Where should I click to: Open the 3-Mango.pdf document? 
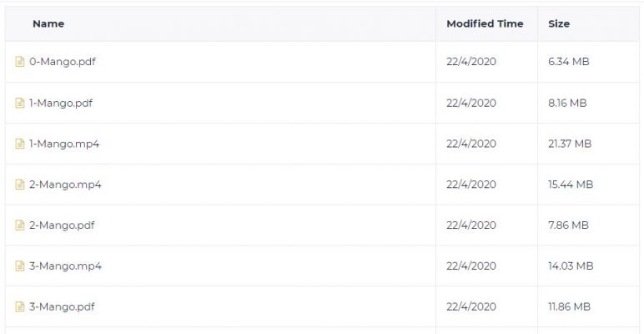(x=62, y=306)
